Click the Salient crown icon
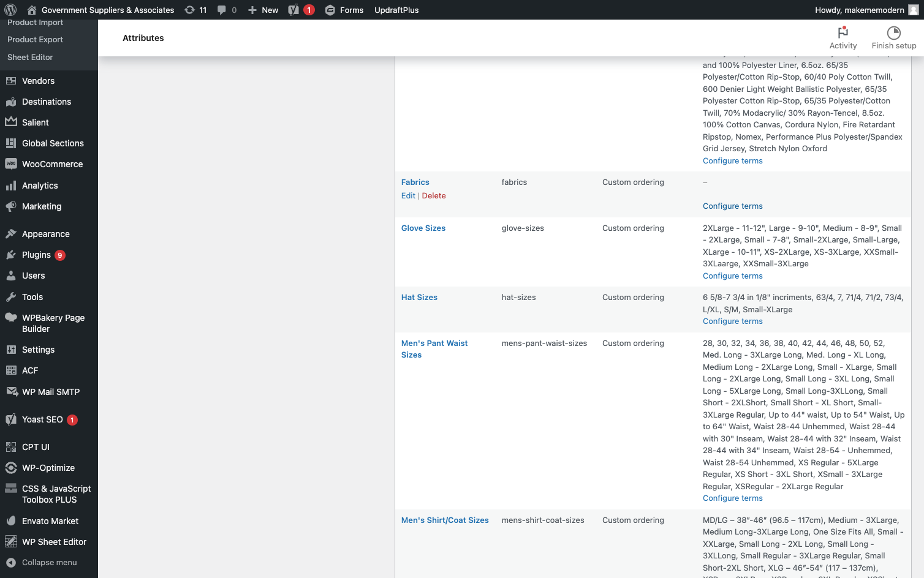 (11, 122)
